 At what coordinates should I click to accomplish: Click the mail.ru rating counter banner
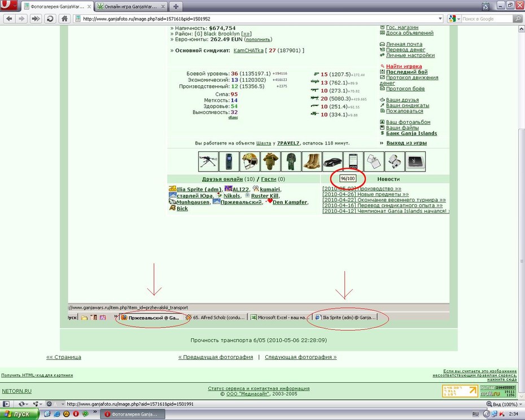(497, 391)
